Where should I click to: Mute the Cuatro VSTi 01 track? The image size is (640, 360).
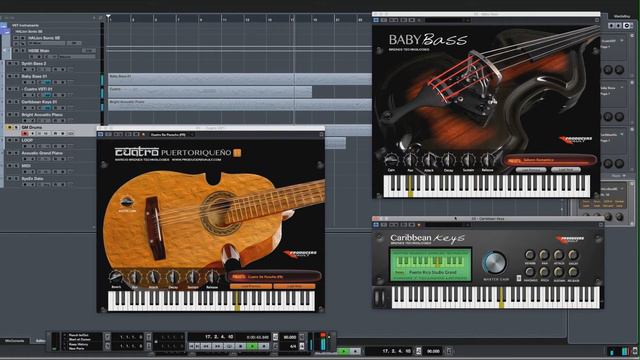[x=9, y=89]
